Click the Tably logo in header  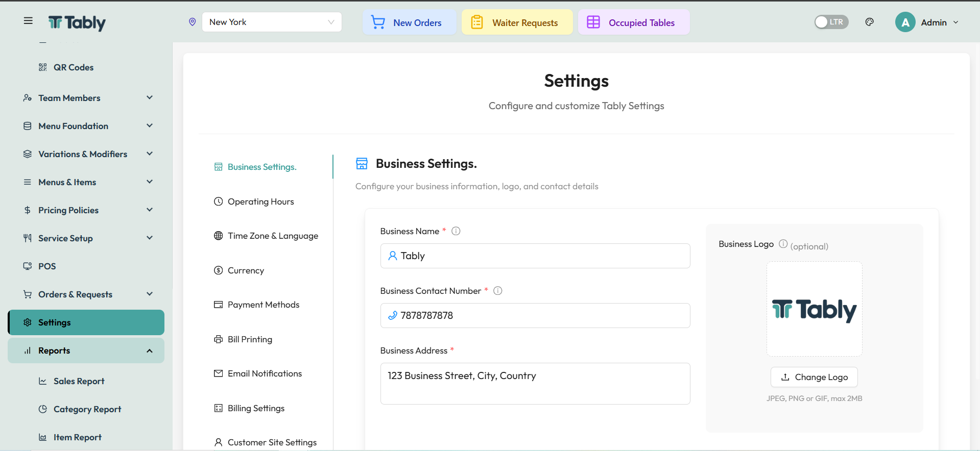point(77,22)
